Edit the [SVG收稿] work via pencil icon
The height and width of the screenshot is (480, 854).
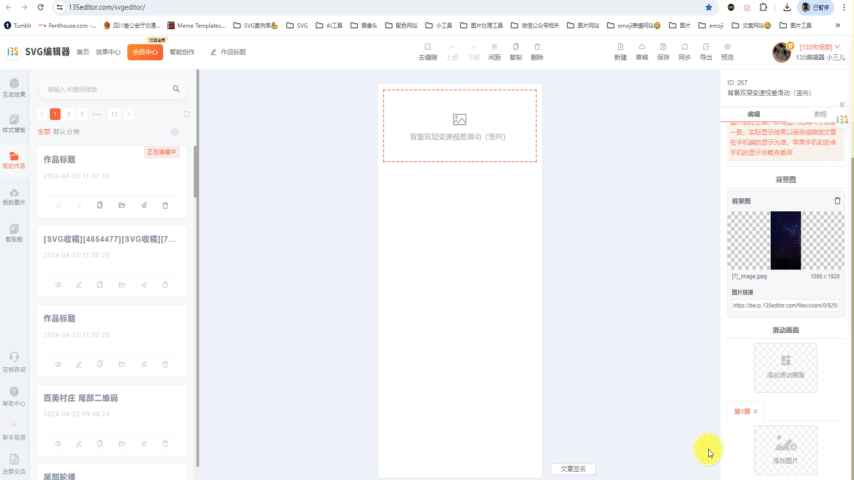click(79, 285)
